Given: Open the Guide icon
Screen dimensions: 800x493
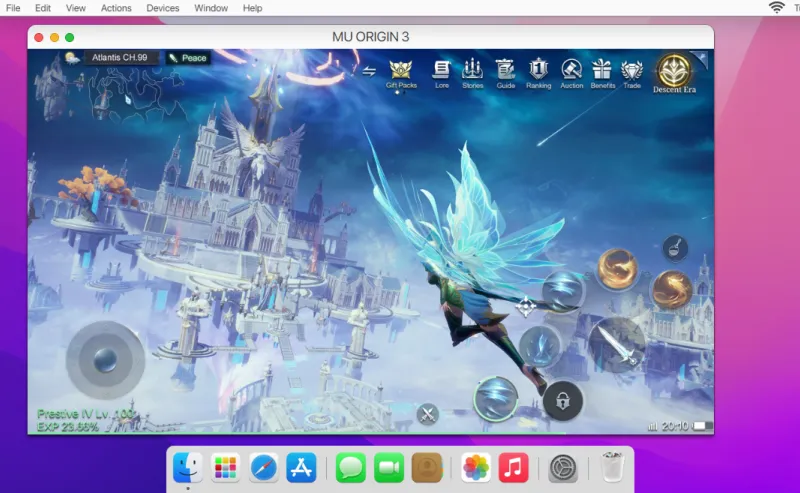Looking at the screenshot, I should (506, 73).
